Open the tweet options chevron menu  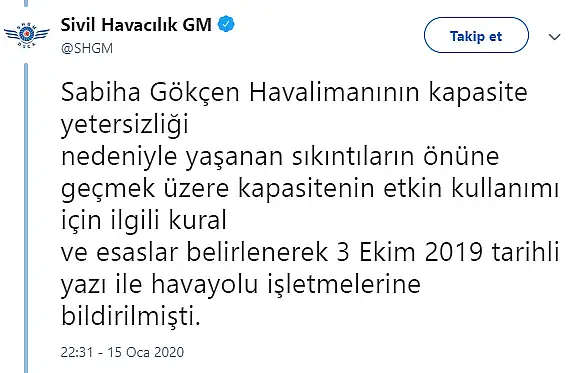click(x=554, y=36)
